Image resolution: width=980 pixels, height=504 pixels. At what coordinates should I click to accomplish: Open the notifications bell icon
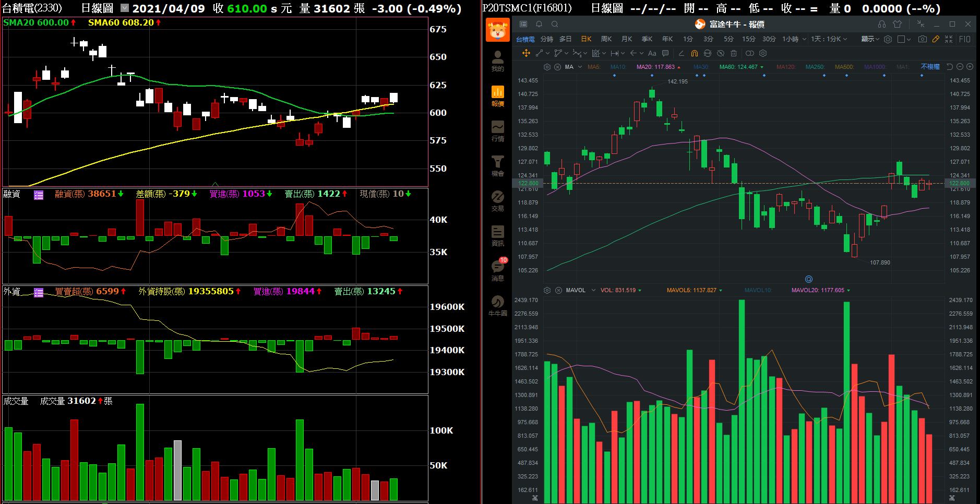click(x=539, y=24)
